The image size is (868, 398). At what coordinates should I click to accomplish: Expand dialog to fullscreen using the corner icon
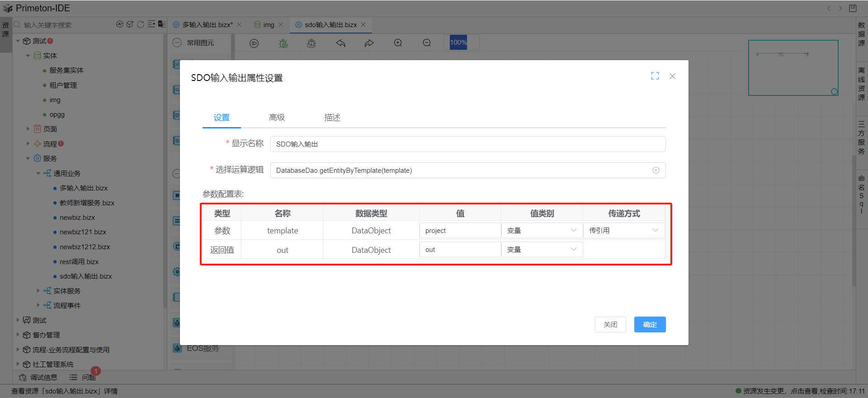click(x=655, y=76)
